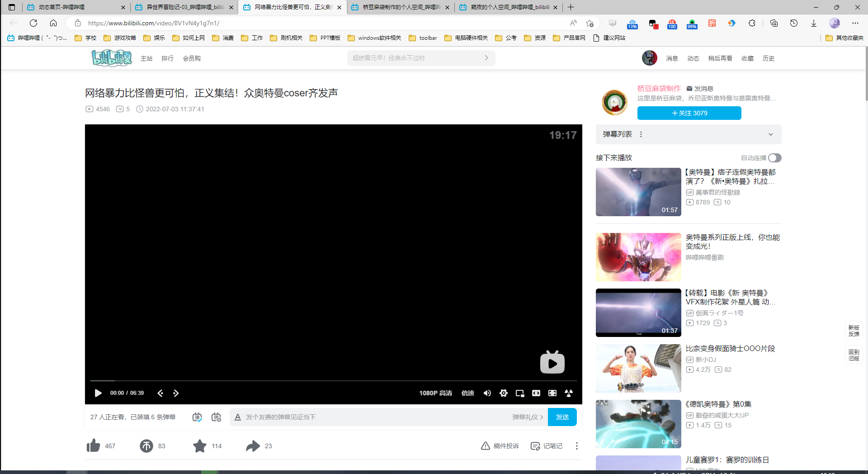Open danmaku font style settings (A icon)
The width and height of the screenshot is (868, 474).
click(238, 417)
